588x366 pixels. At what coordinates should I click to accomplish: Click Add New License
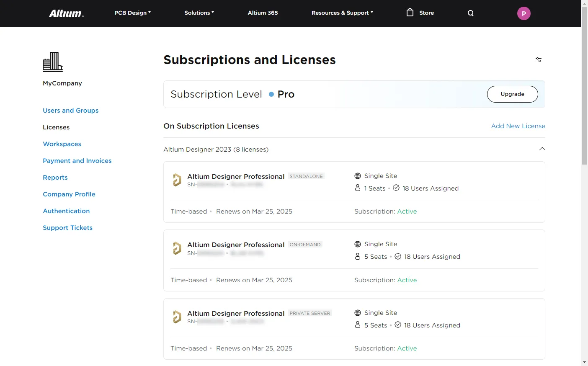(x=518, y=126)
